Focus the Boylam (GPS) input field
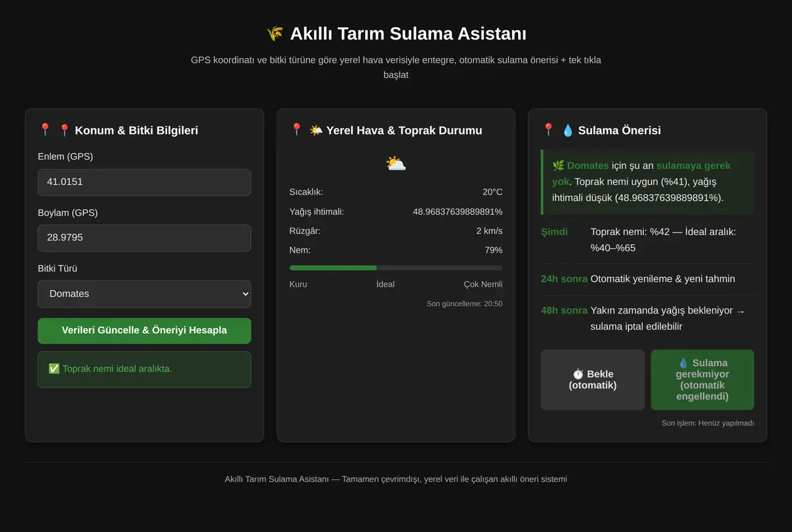Viewport: 792px width, 532px height. pos(145,238)
